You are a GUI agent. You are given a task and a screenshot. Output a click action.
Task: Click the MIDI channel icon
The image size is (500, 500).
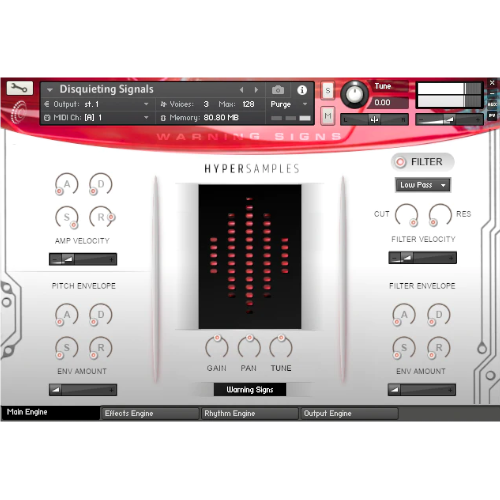47,118
